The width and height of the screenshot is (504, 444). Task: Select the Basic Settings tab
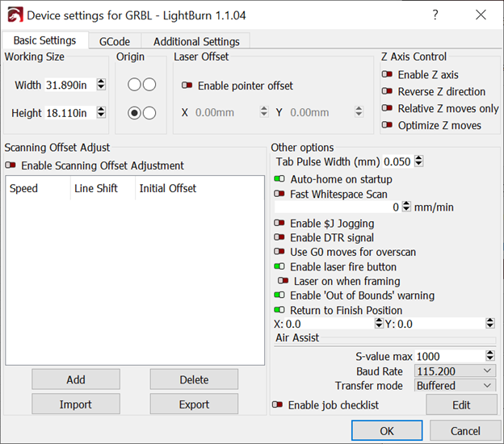[44, 40]
